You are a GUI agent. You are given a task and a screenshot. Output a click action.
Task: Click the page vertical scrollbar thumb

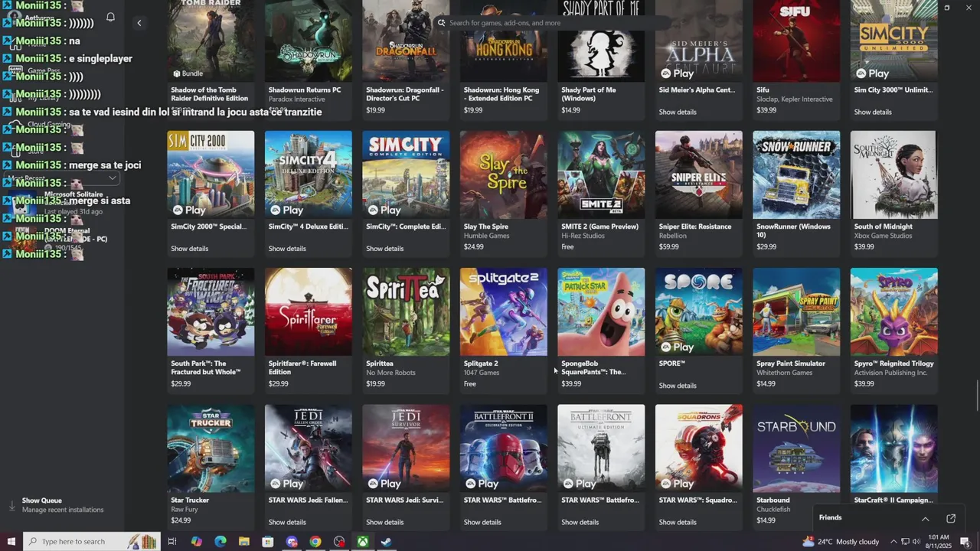pyautogui.click(x=977, y=395)
